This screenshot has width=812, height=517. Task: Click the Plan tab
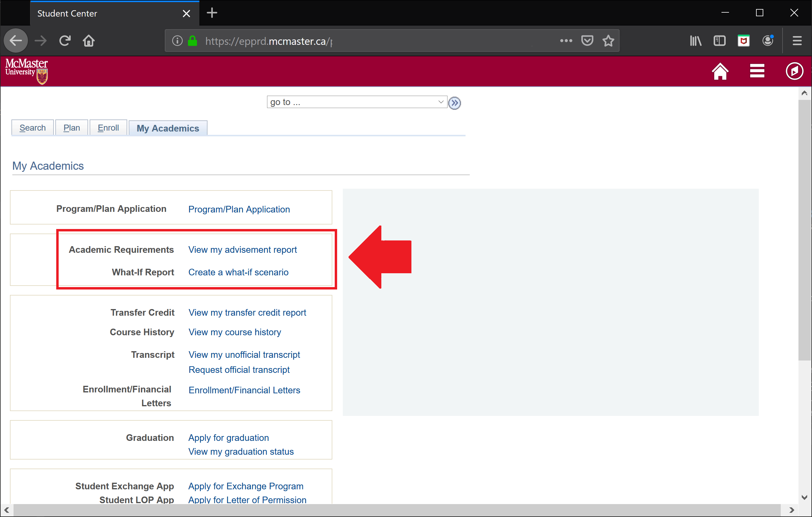click(x=72, y=127)
